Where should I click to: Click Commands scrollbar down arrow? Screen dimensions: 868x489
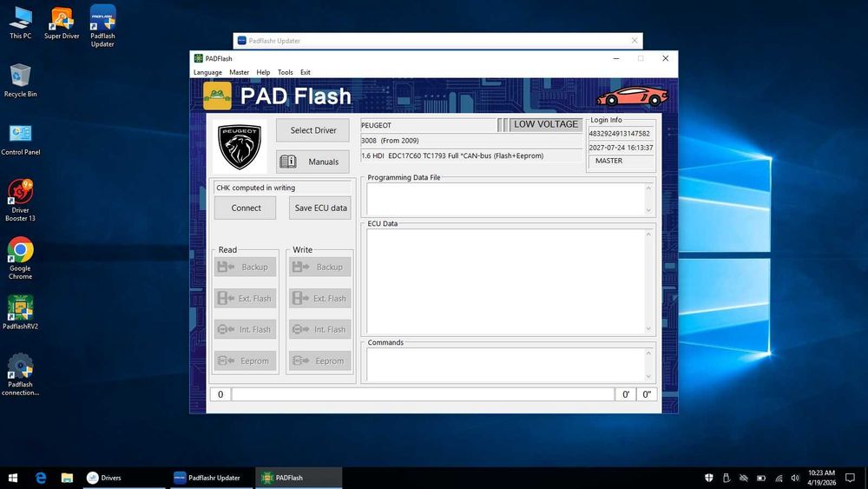648,377
